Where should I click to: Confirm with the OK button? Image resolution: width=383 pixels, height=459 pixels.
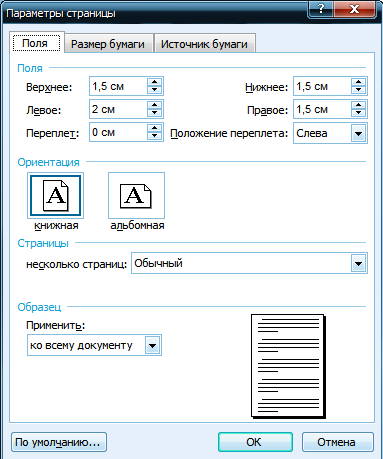(x=255, y=442)
